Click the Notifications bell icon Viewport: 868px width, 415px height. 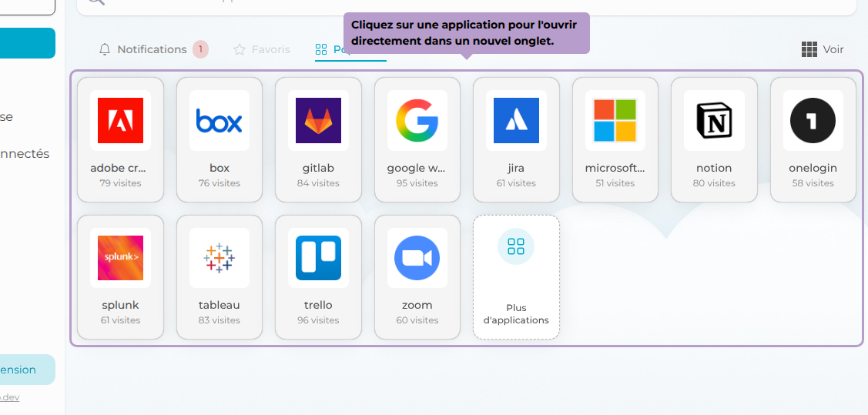click(105, 49)
